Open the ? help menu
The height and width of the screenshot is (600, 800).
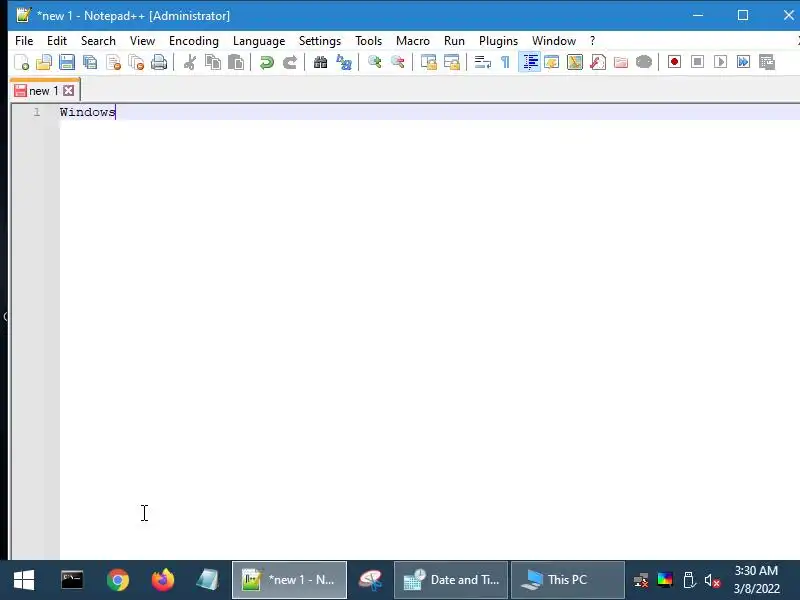592,41
